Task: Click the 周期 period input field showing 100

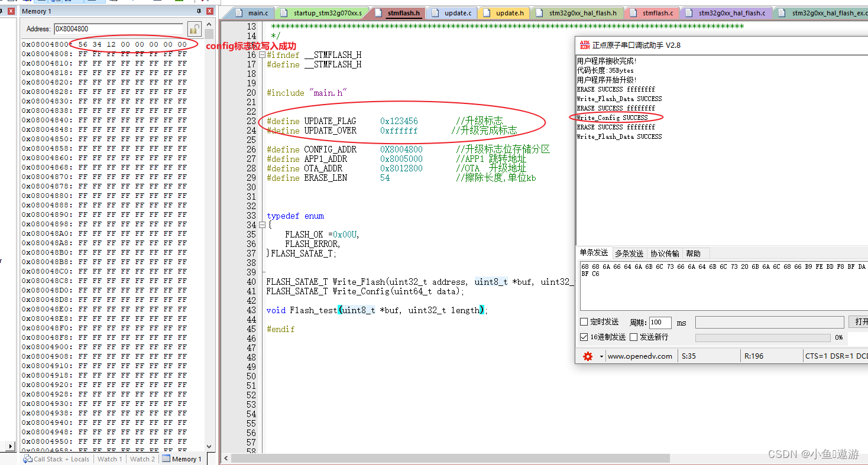Action: tap(660, 323)
